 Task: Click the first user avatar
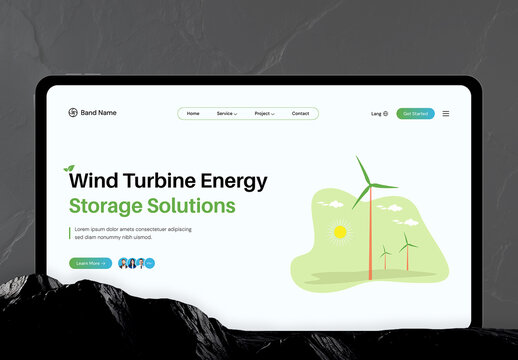[123, 263]
